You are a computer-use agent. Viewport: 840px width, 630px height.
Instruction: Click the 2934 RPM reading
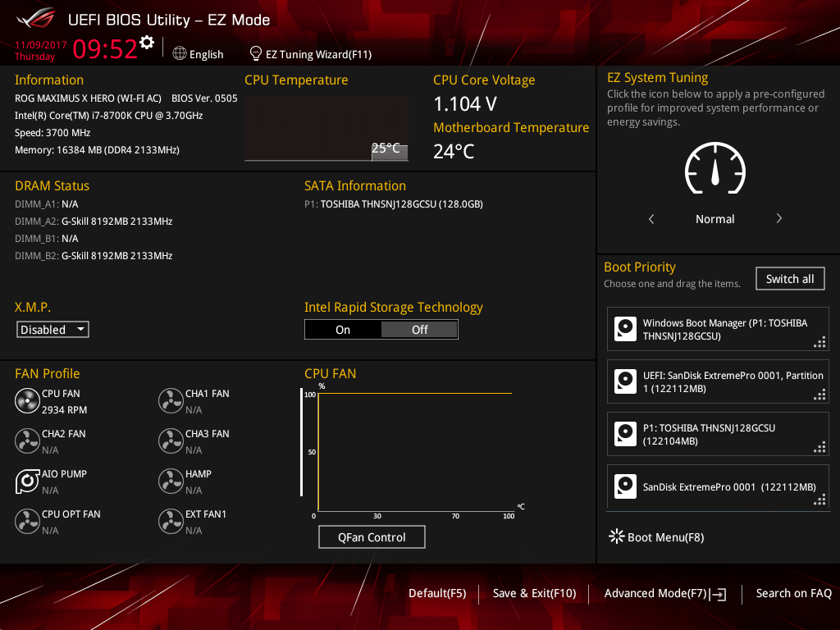[64, 410]
